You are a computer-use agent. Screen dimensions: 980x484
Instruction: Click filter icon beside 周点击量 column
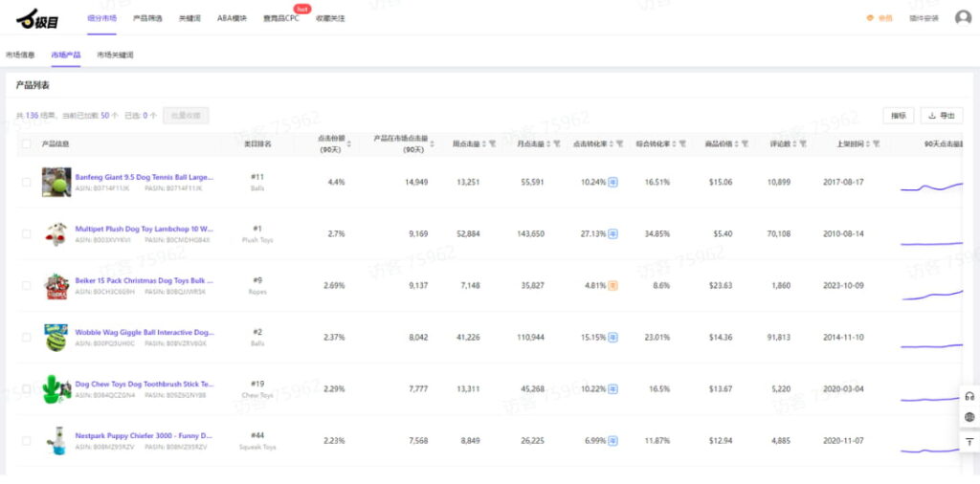click(x=492, y=144)
